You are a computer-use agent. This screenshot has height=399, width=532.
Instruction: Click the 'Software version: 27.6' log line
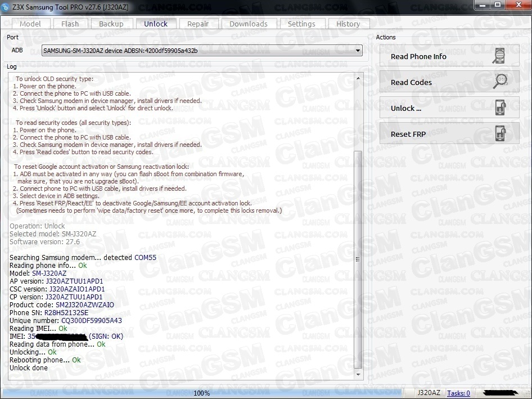tap(44, 242)
